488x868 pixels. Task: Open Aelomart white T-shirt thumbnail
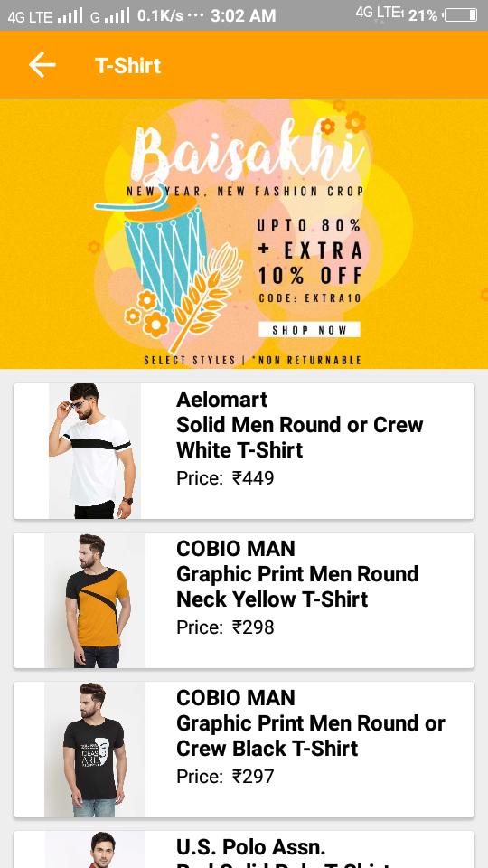point(95,450)
